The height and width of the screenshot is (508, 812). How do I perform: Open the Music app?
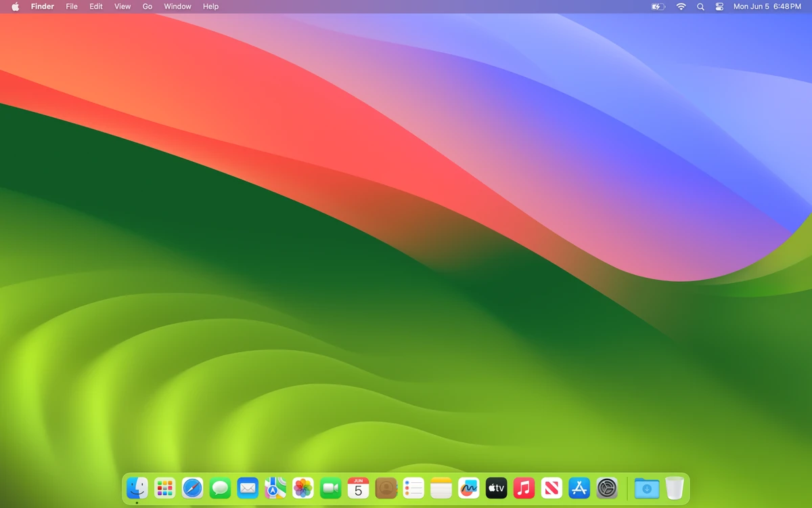[x=524, y=488]
